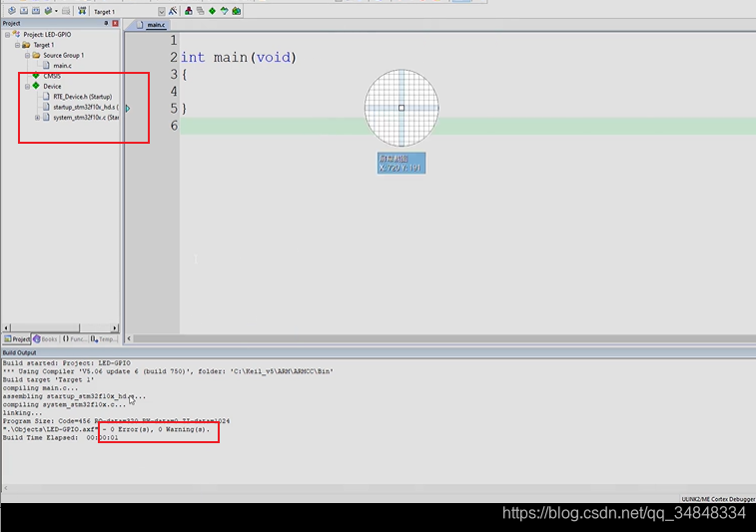Screen dimensions: 756x532
Task: Select system_stm32f10x.c file in tree
Action: [86, 117]
